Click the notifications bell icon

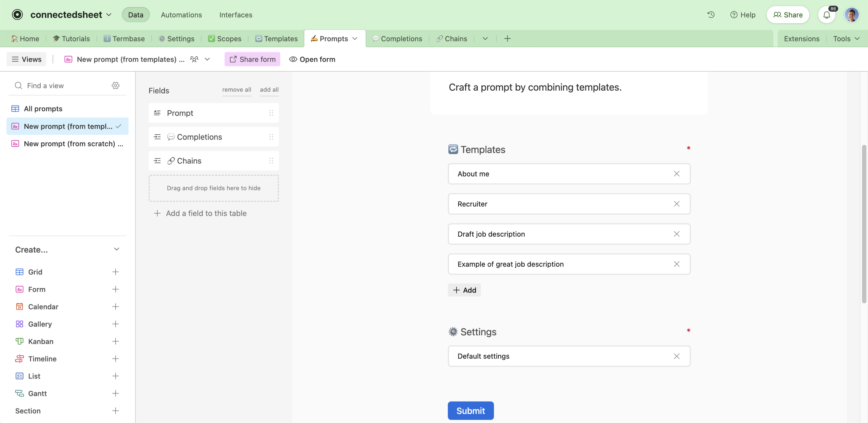coord(826,15)
